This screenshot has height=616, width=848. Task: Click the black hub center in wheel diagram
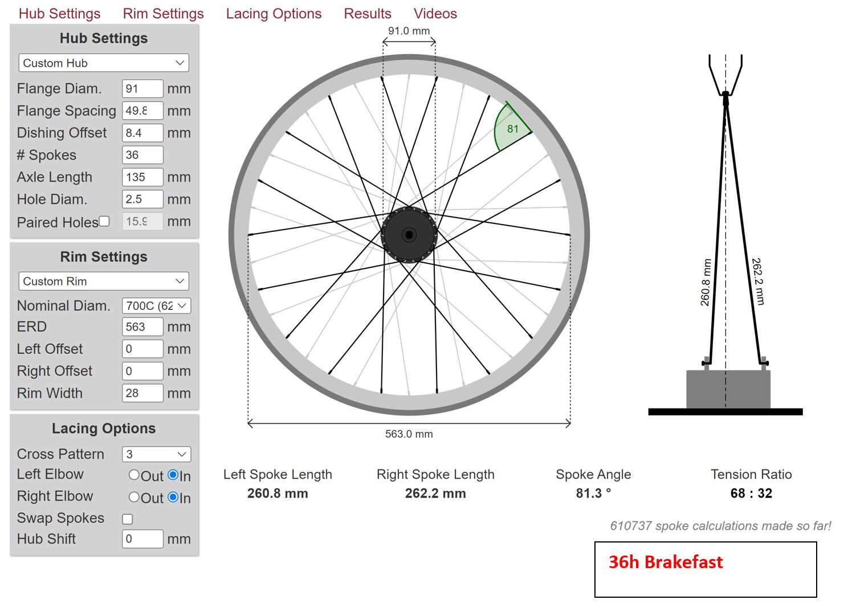coord(409,235)
